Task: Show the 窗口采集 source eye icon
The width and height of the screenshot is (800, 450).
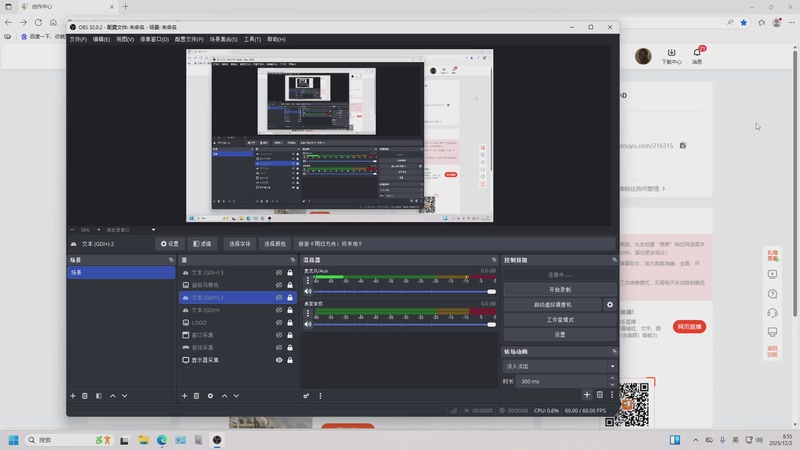Action: pyautogui.click(x=279, y=335)
